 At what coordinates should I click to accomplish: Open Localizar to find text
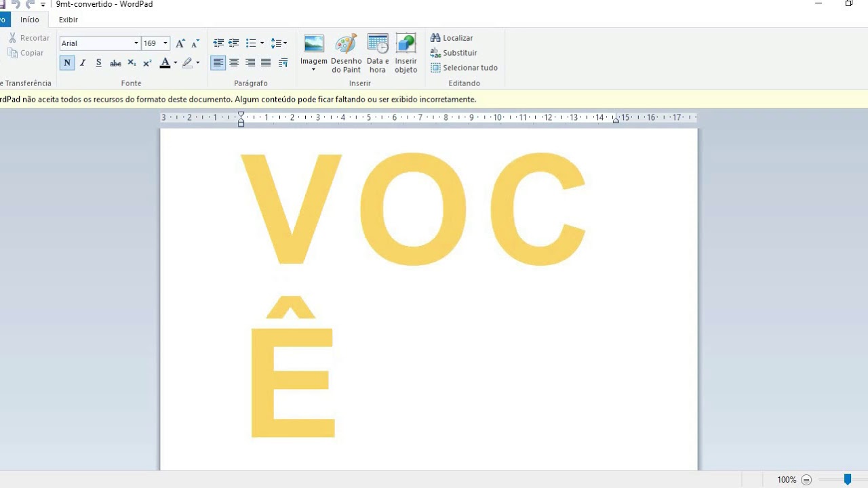452,38
